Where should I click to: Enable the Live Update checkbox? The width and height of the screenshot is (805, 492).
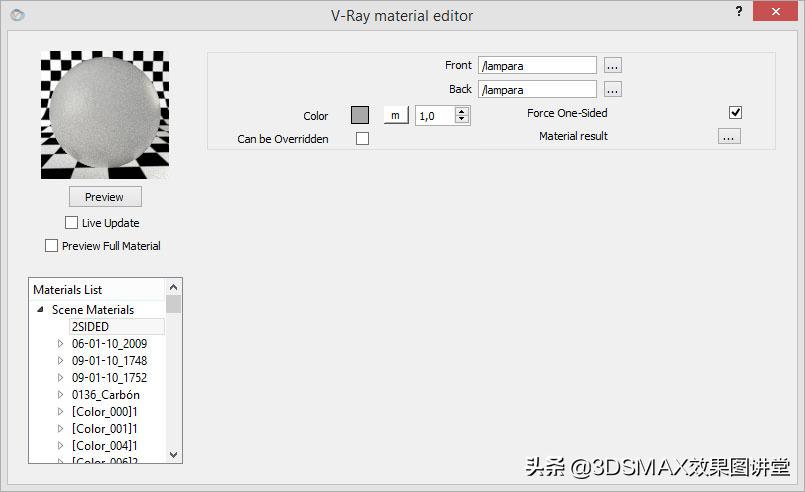click(x=71, y=222)
